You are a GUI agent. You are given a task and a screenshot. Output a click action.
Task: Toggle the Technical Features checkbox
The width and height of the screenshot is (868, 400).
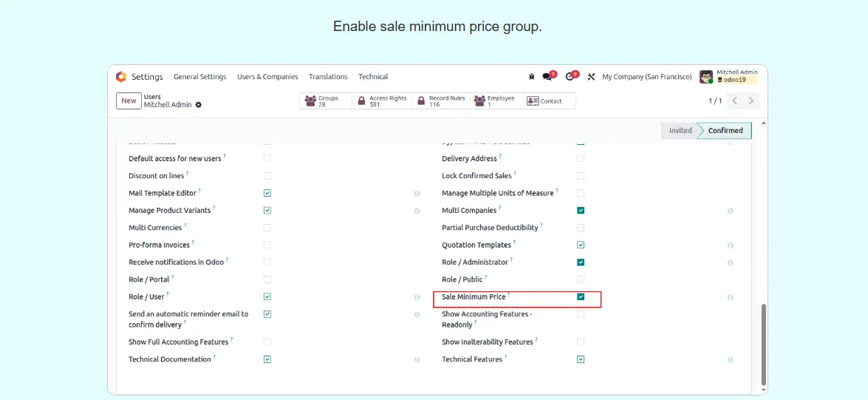(581, 359)
